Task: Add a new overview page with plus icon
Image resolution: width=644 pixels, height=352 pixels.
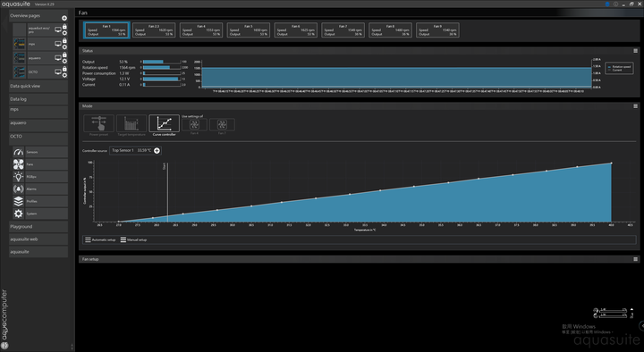Action: click(x=64, y=18)
